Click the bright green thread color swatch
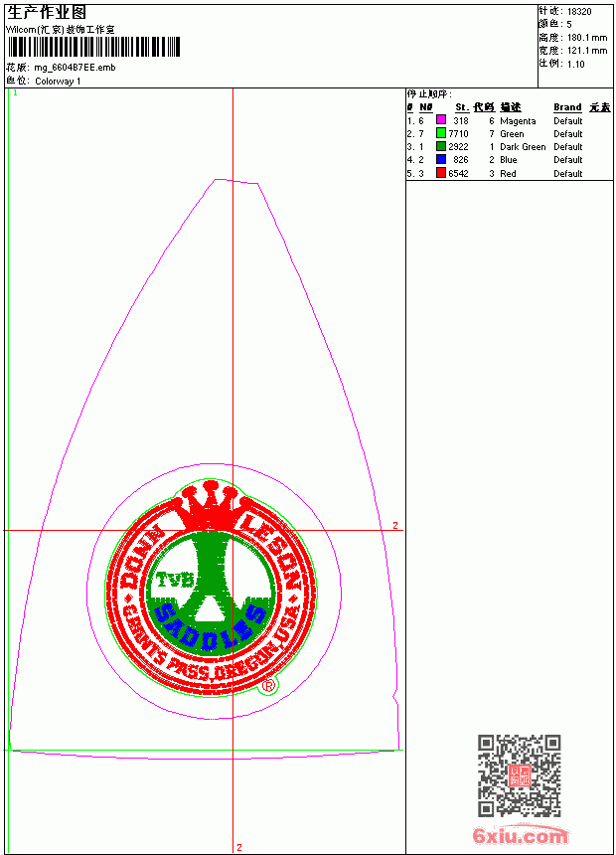This screenshot has width=616, height=855. click(x=441, y=133)
